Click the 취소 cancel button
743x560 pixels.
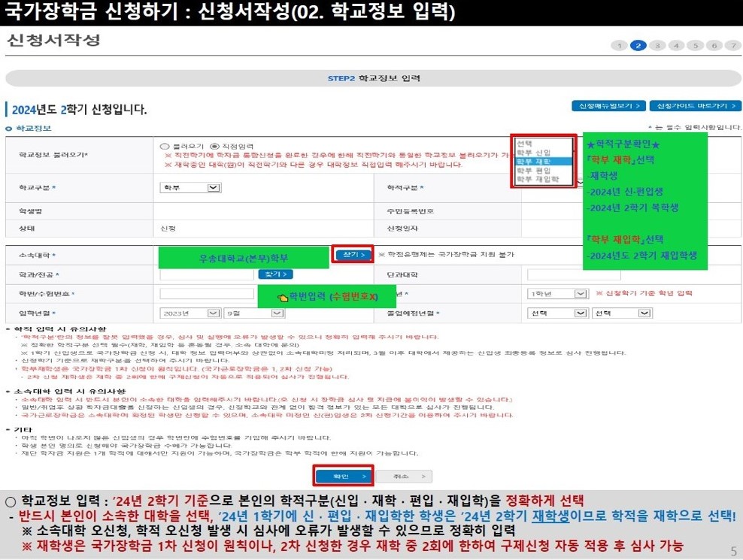(404, 476)
